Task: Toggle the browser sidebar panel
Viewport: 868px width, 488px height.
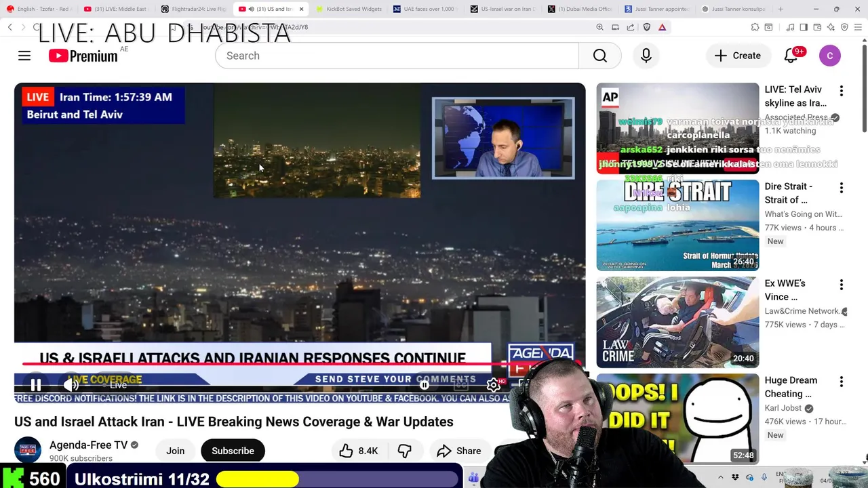Action: tap(804, 27)
